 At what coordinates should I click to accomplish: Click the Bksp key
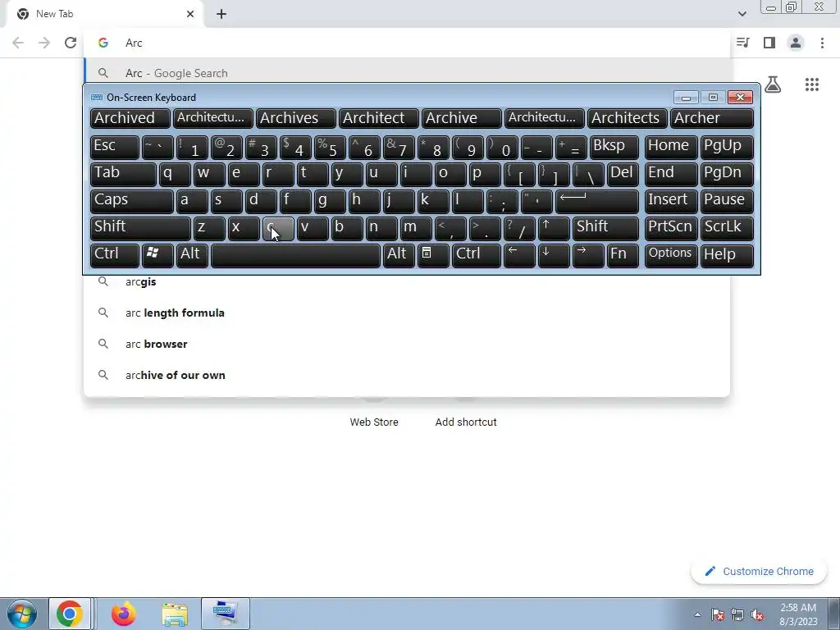[614, 146]
